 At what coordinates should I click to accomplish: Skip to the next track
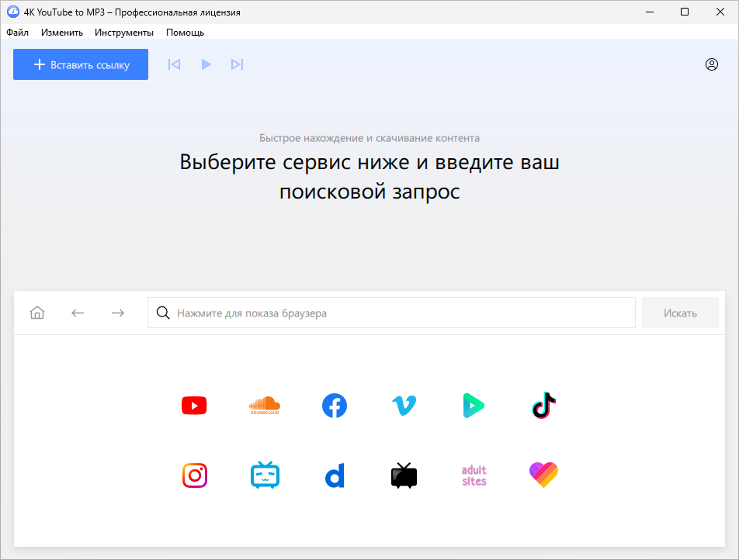tap(237, 64)
